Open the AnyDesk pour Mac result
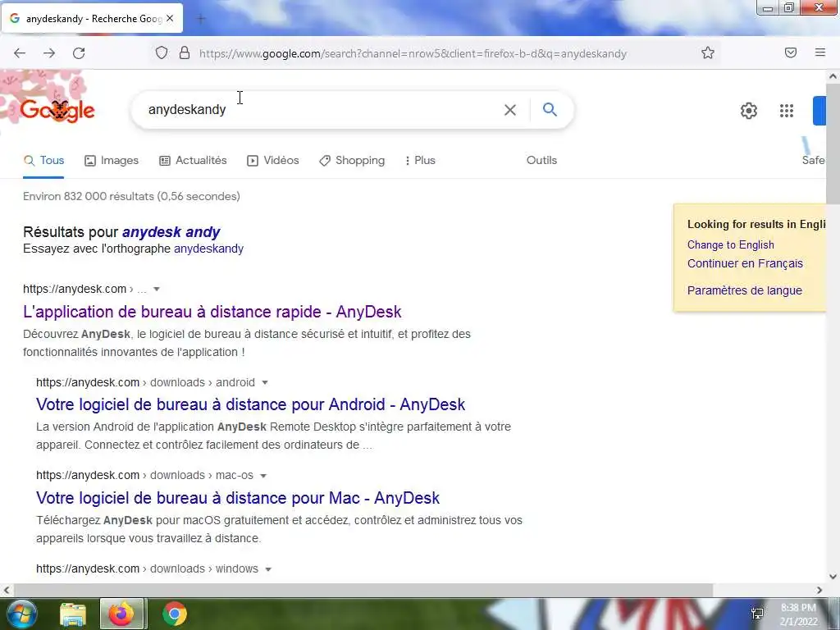This screenshot has width=840, height=630. (x=238, y=498)
